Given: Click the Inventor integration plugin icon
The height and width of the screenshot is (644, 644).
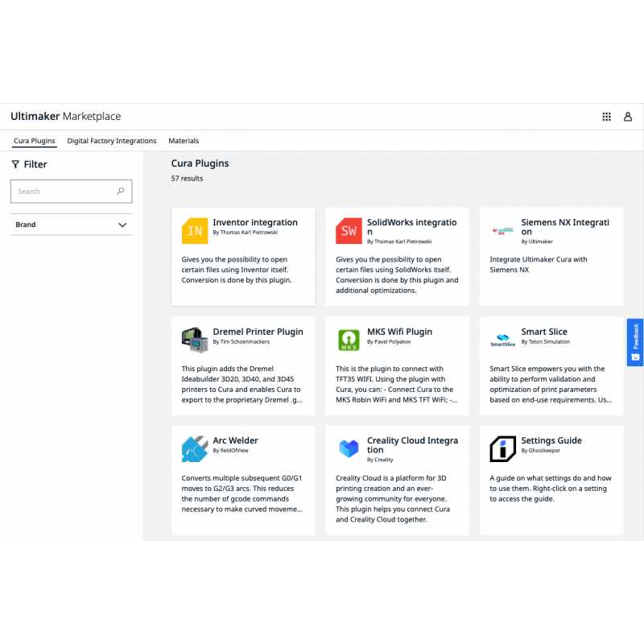Looking at the screenshot, I should coord(195,231).
